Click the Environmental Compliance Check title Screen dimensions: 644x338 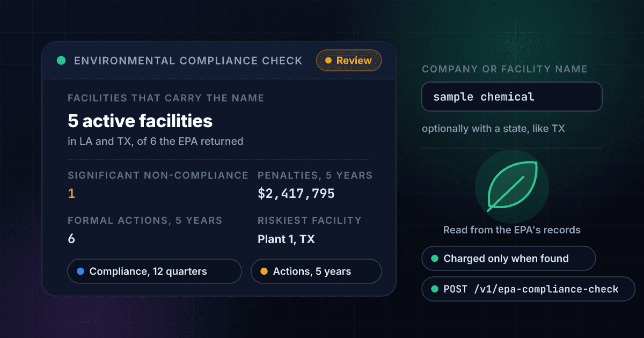[x=188, y=61]
